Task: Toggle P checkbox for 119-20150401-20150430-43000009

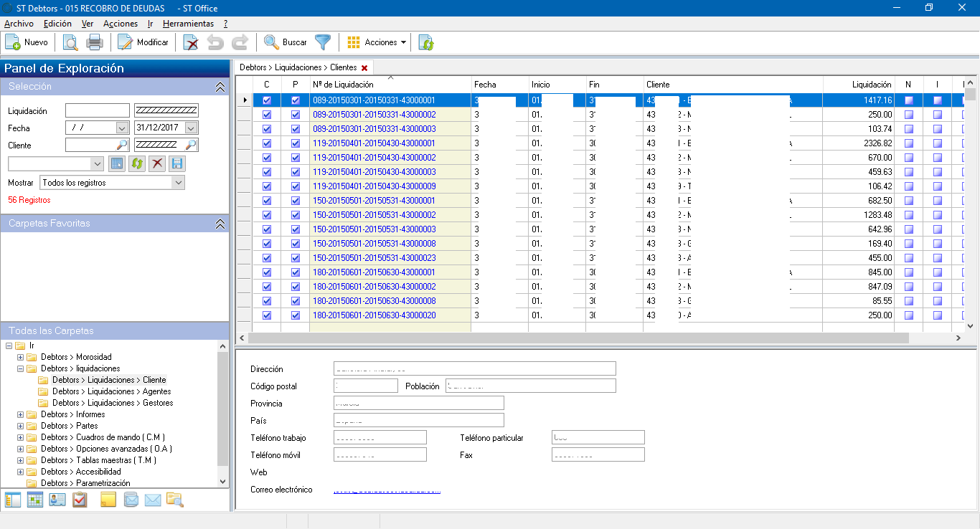Action: tap(296, 186)
